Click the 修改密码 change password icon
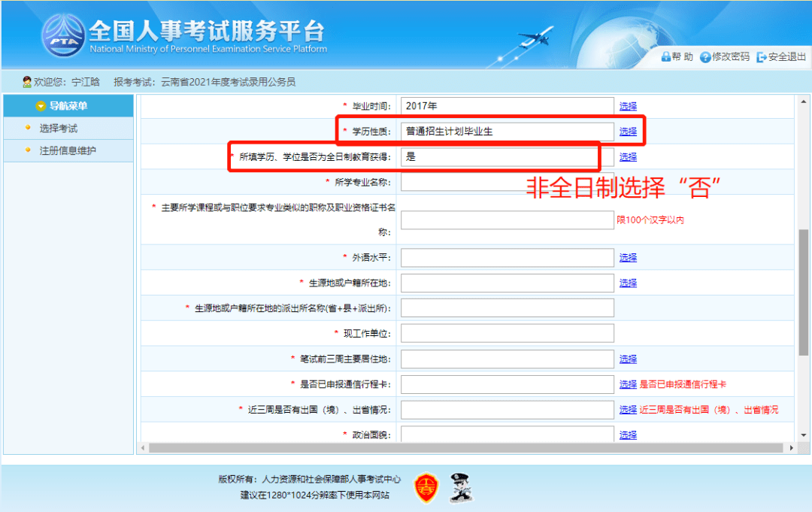Image resolution: width=812 pixels, height=512 pixels. [x=705, y=57]
